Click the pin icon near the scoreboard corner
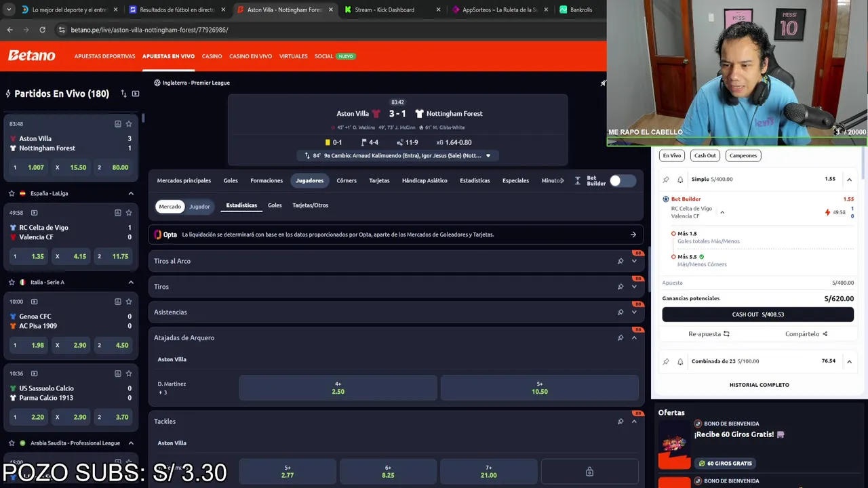 (603, 83)
